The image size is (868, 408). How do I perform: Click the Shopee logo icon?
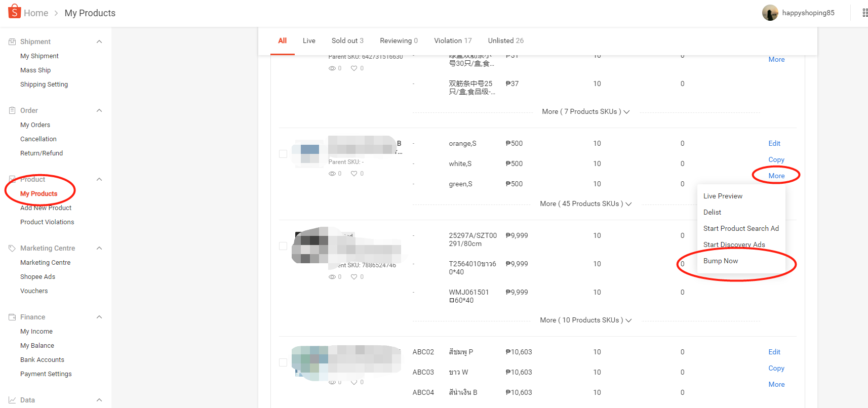click(x=14, y=11)
